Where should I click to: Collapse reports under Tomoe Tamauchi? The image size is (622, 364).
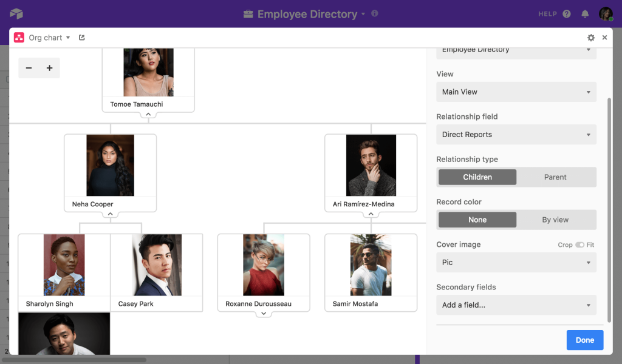148,114
